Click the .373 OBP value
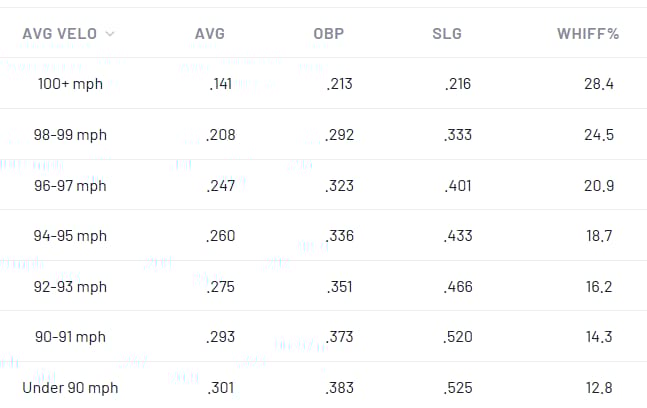Screen dimensions: 647x408 (339, 337)
